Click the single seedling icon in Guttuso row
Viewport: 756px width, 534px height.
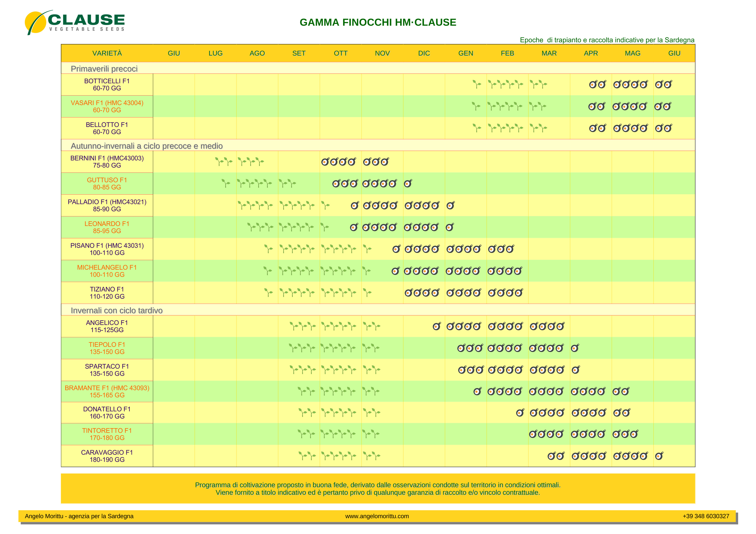coord(226,183)
